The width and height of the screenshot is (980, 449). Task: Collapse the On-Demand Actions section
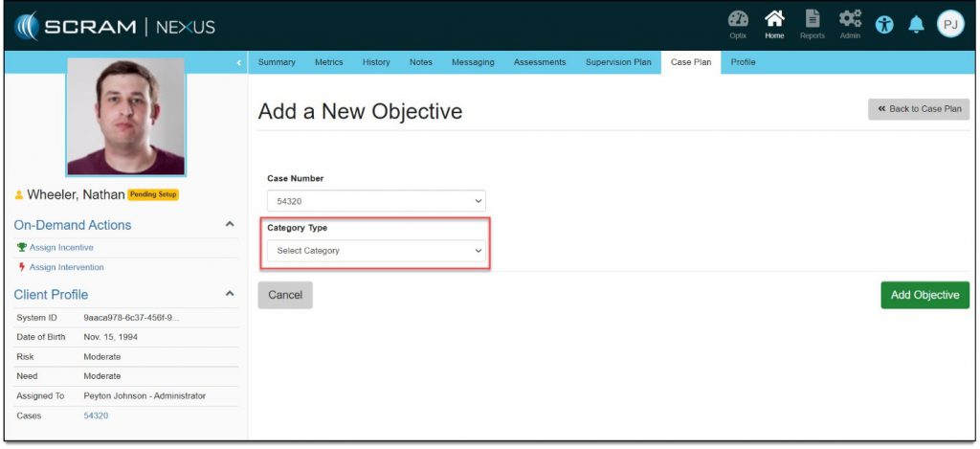pos(229,225)
